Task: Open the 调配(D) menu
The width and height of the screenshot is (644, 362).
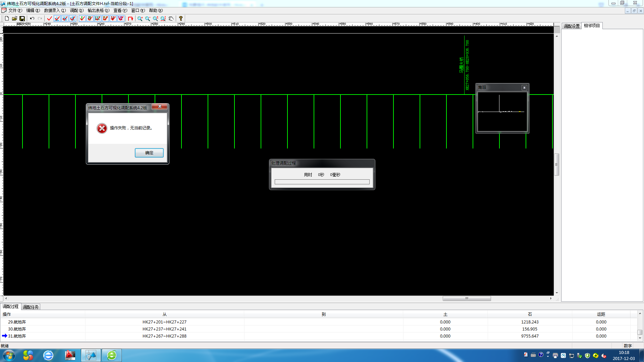Action: pos(76,10)
